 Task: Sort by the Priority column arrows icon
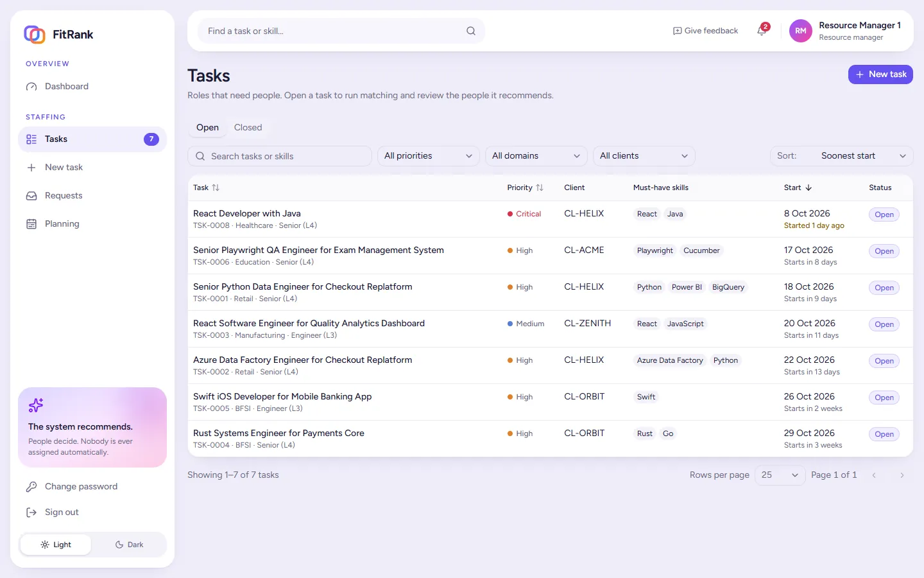coord(540,188)
